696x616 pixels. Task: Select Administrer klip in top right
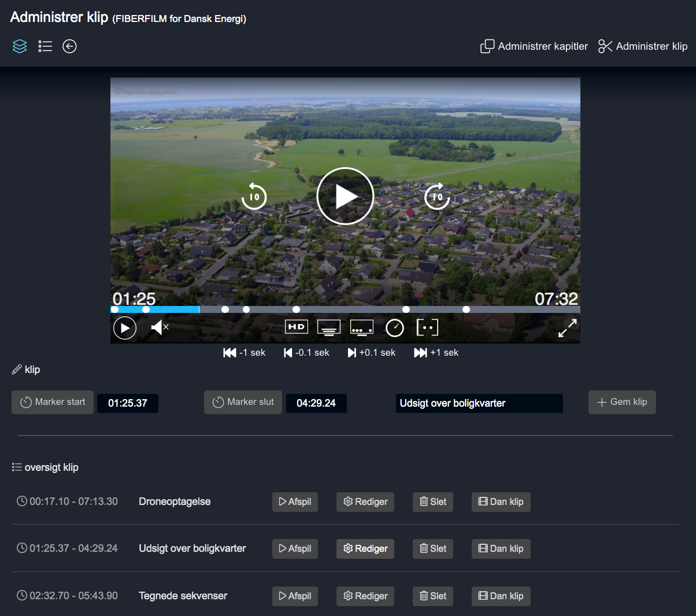pyautogui.click(x=642, y=46)
